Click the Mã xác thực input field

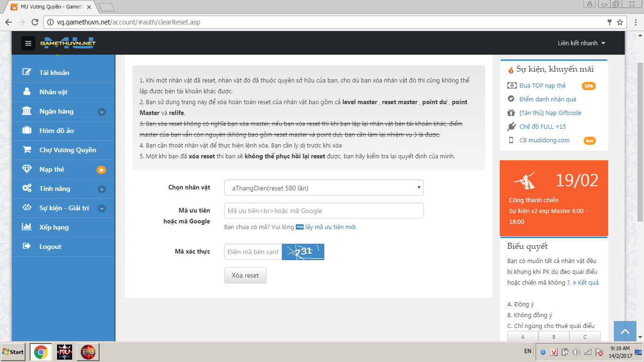point(253,252)
